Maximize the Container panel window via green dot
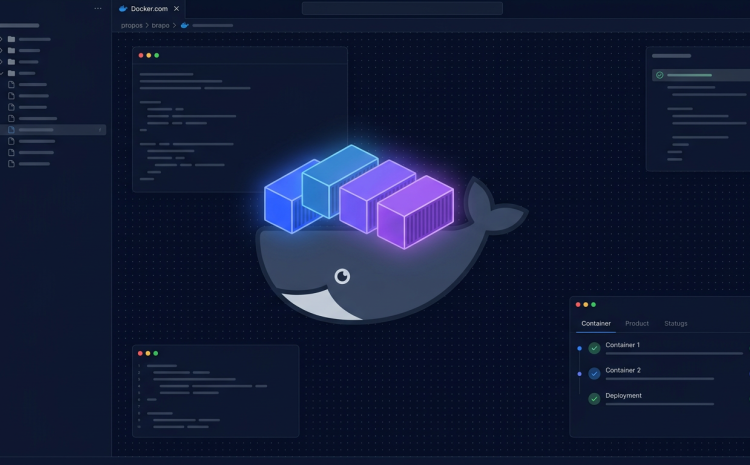The image size is (750, 465). pyautogui.click(x=594, y=305)
